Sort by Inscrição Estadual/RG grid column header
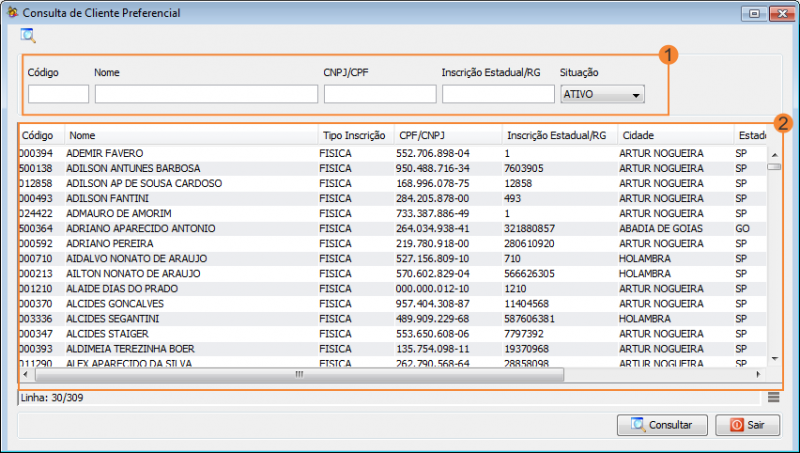 (x=560, y=135)
